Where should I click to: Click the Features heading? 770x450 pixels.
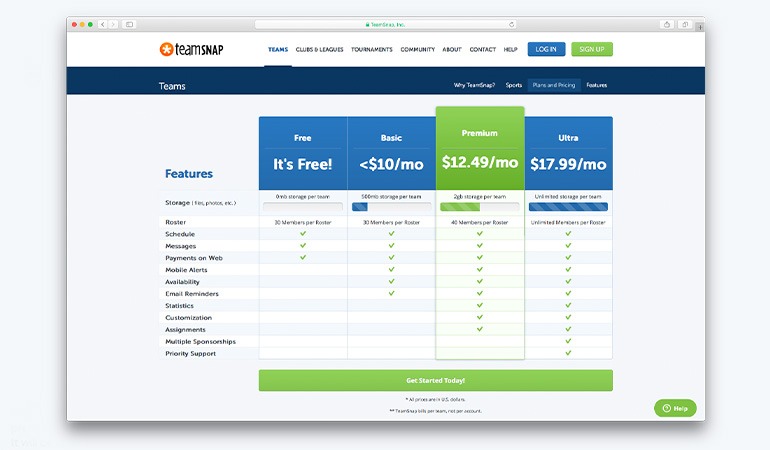[x=189, y=173]
